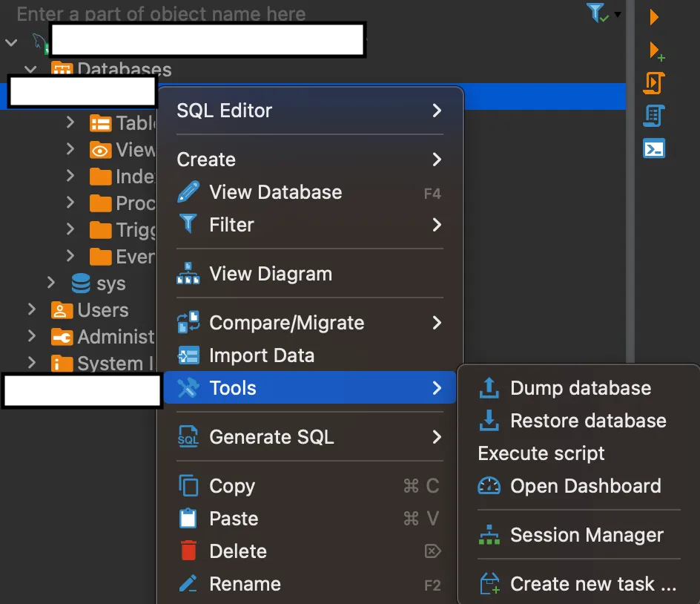The image size is (700, 604).
Task: Expand the Users folder node
Action: point(31,309)
